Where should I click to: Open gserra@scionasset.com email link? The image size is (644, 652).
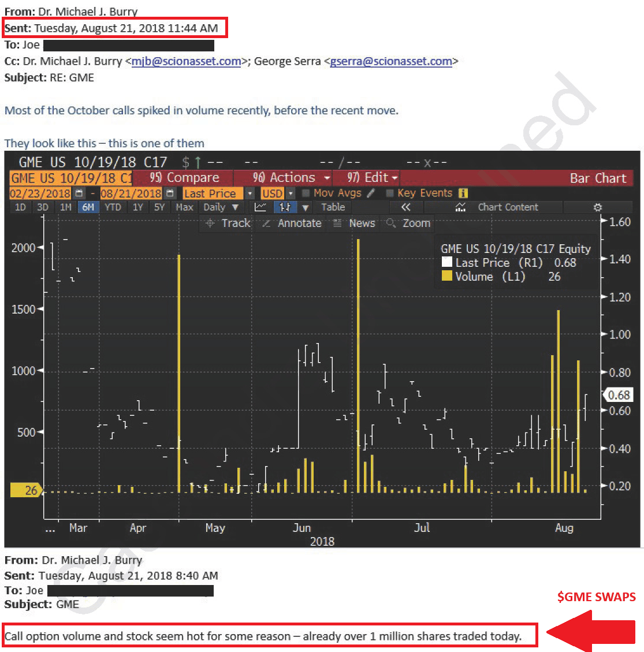coord(391,62)
